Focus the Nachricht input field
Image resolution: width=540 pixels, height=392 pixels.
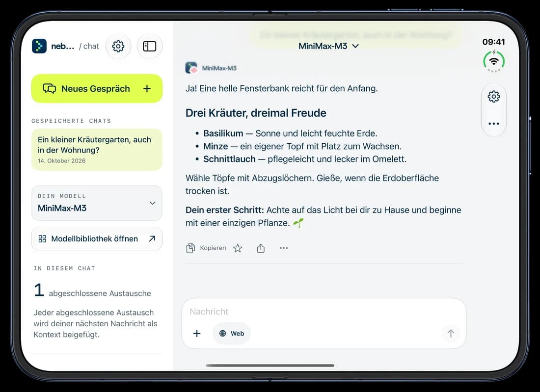point(324,312)
